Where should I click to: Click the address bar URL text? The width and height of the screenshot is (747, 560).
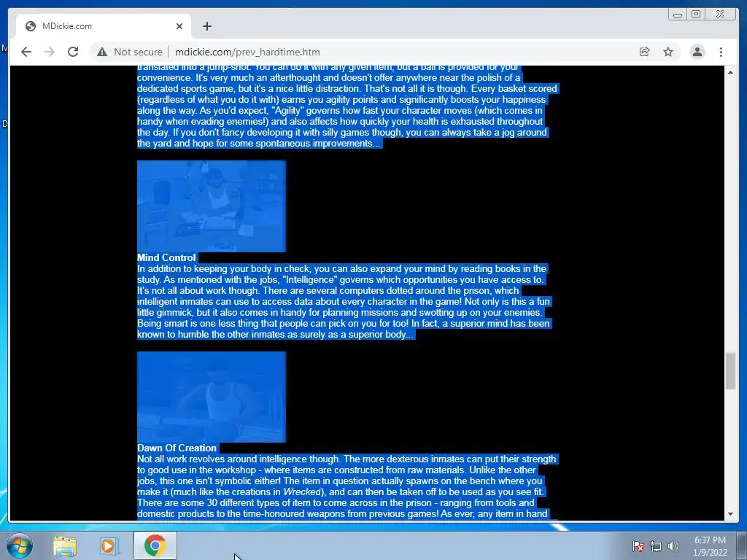[x=247, y=52]
